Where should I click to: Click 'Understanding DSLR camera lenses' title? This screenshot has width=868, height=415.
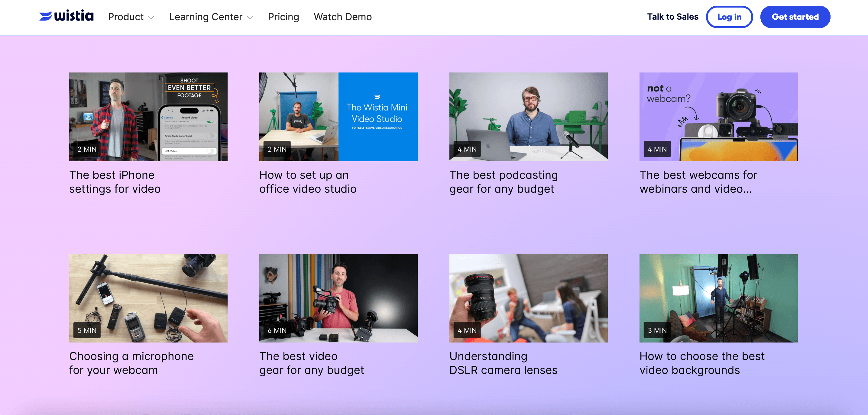pyautogui.click(x=503, y=363)
